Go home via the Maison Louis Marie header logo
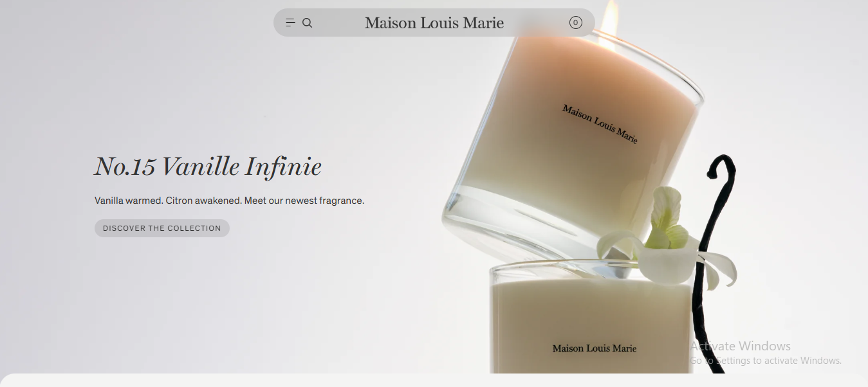Screen dimensions: 868x387 [434, 23]
